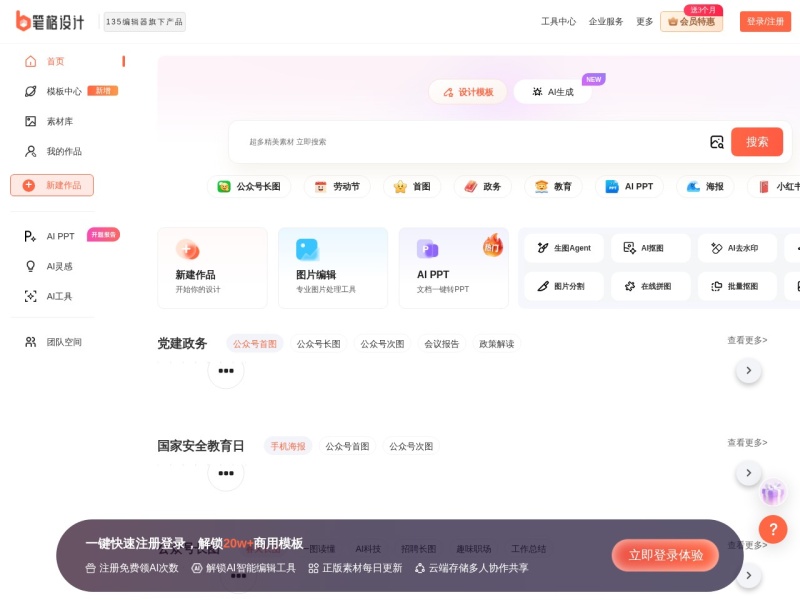800x600 pixels.
Task: Click the AI灵感 lightbulb icon
Action: 31,265
